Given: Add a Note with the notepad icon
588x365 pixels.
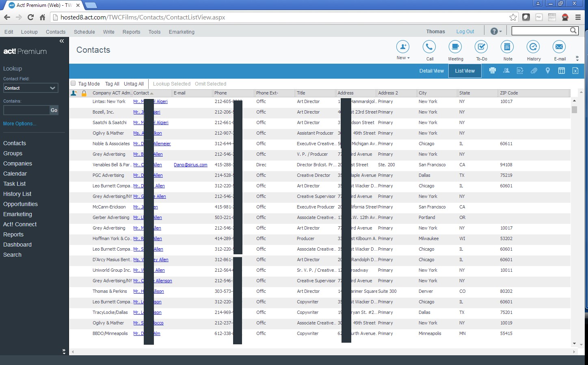Looking at the screenshot, I should click(x=507, y=47).
